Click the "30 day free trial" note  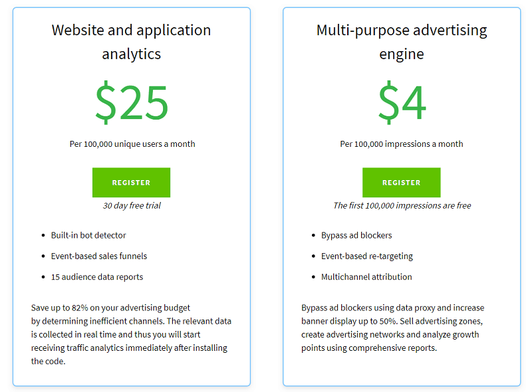pyautogui.click(x=132, y=206)
